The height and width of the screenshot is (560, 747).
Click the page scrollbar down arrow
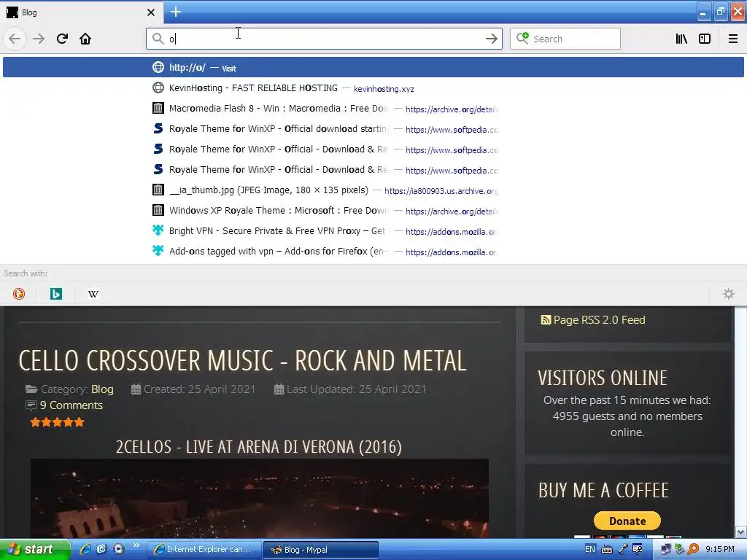click(741, 532)
